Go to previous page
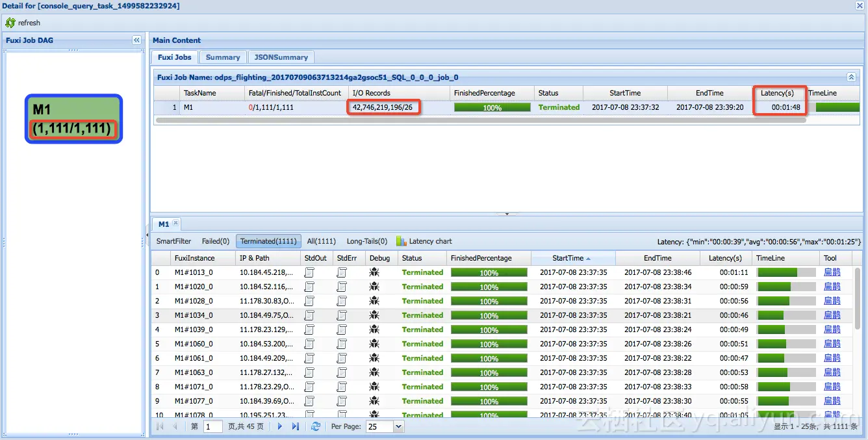868x440 pixels. point(175,426)
